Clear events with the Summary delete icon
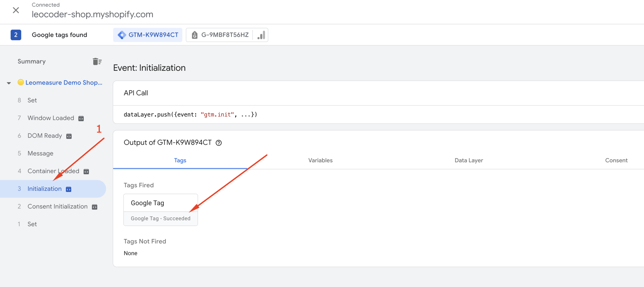 97,61
